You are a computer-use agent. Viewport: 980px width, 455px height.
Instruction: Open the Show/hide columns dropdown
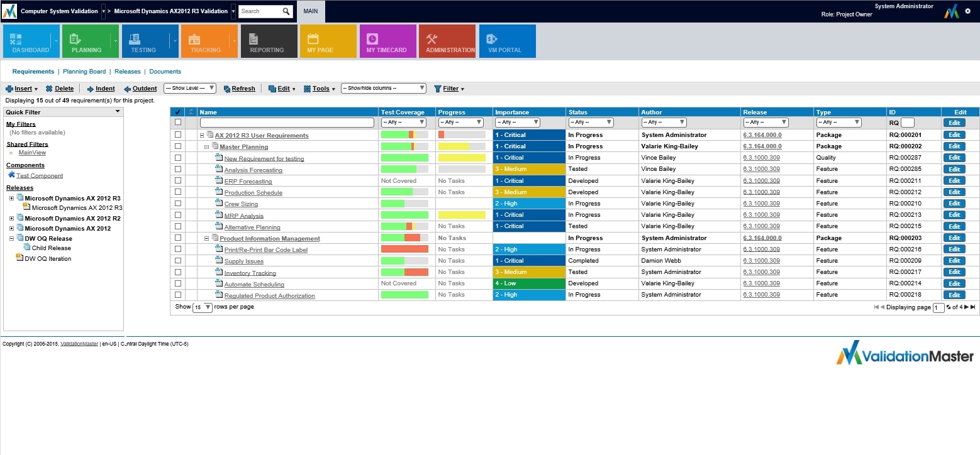[x=384, y=89]
